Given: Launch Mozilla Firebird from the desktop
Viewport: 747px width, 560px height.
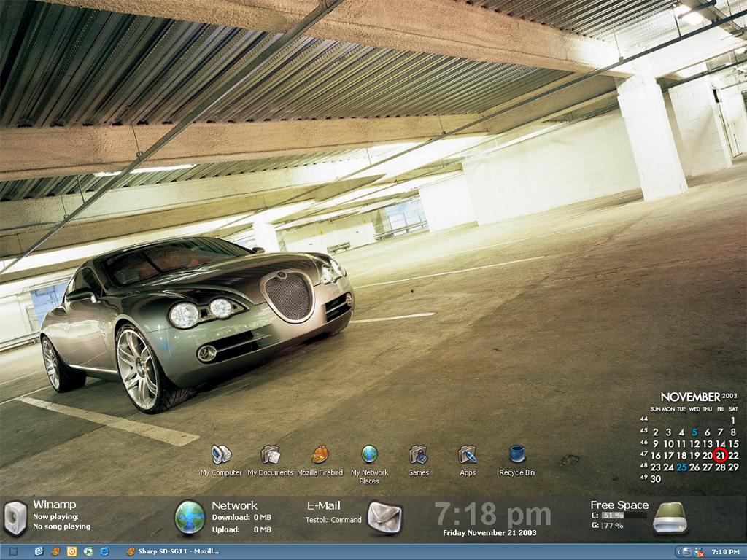Looking at the screenshot, I should pyautogui.click(x=320, y=455).
